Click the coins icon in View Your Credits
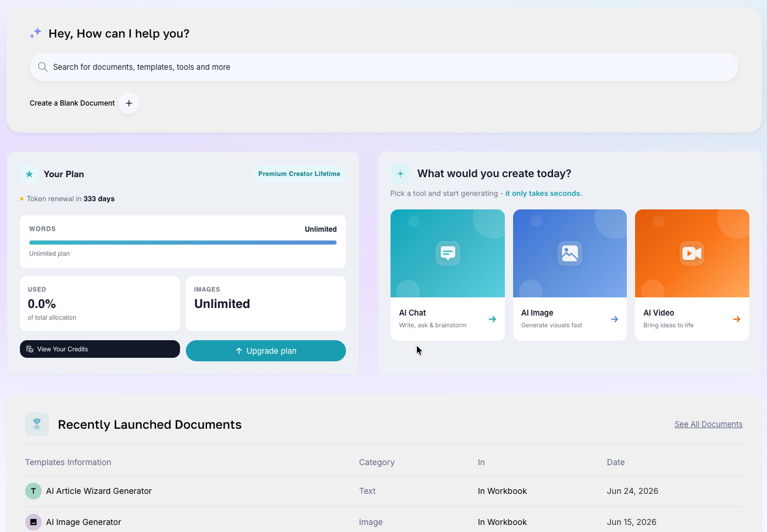This screenshot has height=532, width=767. (x=30, y=349)
